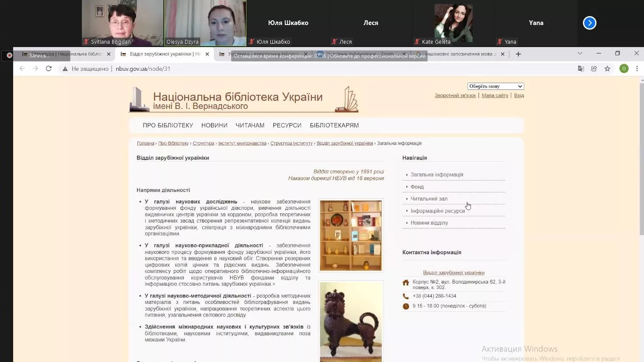The height and width of the screenshot is (362, 644).
Task: Open the ЧИТАЧАМ menu
Action: tap(250, 125)
